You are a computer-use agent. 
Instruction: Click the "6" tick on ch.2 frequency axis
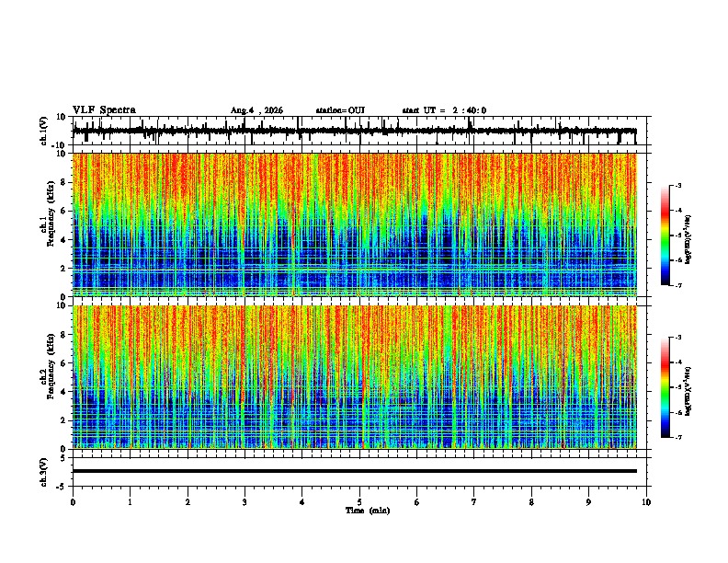(x=63, y=363)
